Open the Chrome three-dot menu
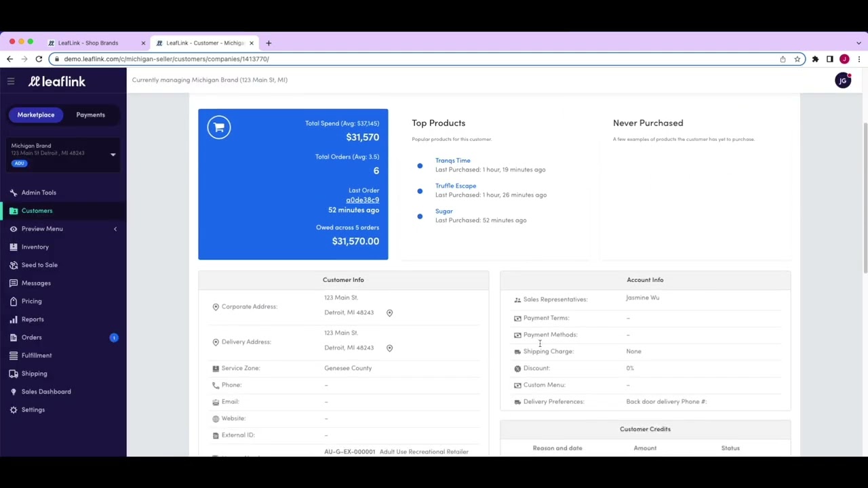This screenshot has width=868, height=488. pyautogui.click(x=859, y=59)
